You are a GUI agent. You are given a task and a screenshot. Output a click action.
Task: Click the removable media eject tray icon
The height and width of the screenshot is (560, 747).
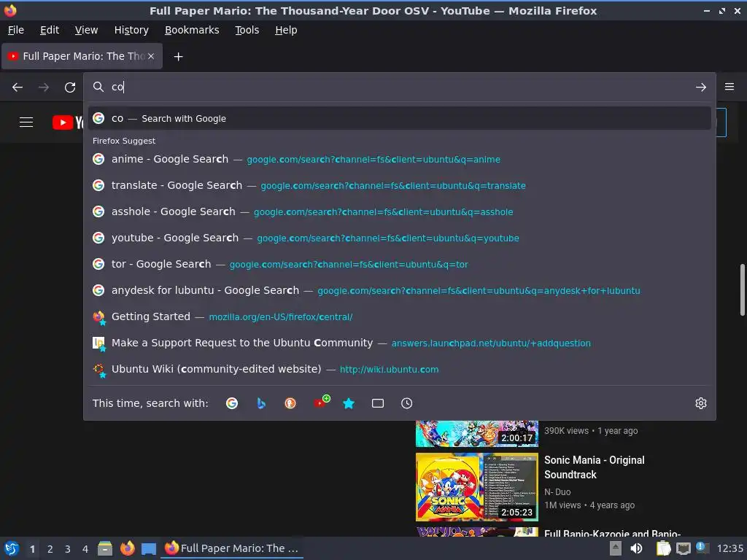(616, 548)
